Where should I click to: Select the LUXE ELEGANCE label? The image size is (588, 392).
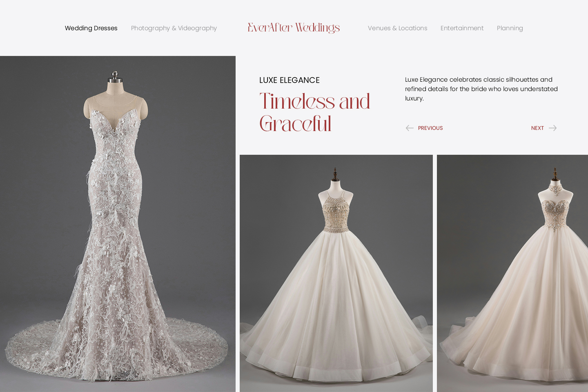point(290,80)
